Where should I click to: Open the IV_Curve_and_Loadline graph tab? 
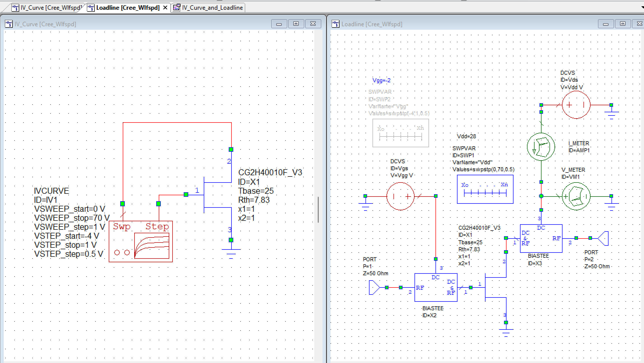click(x=208, y=8)
